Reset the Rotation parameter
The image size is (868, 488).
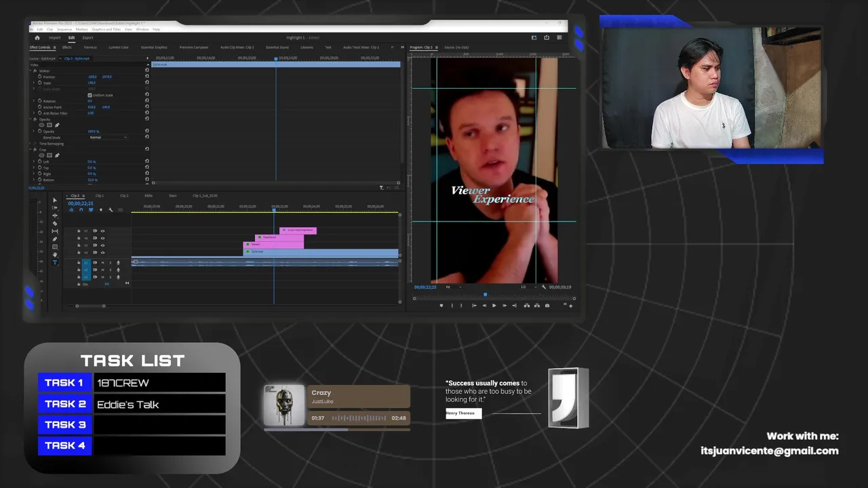click(146, 101)
